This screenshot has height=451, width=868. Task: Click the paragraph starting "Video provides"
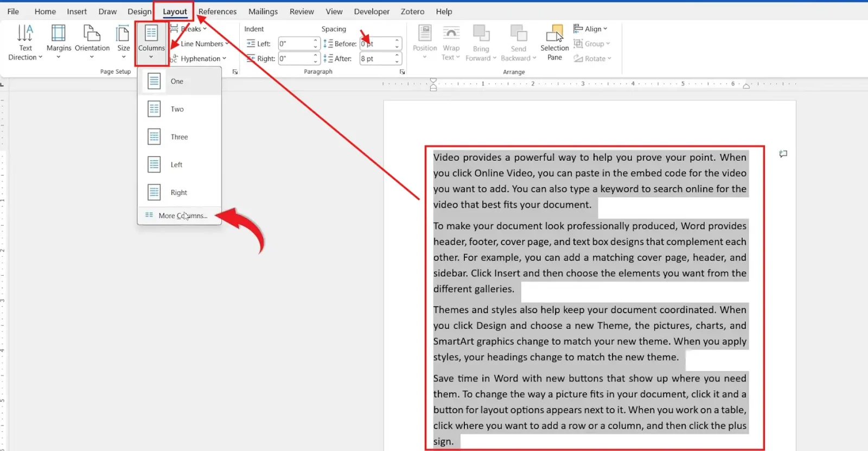[590, 181]
